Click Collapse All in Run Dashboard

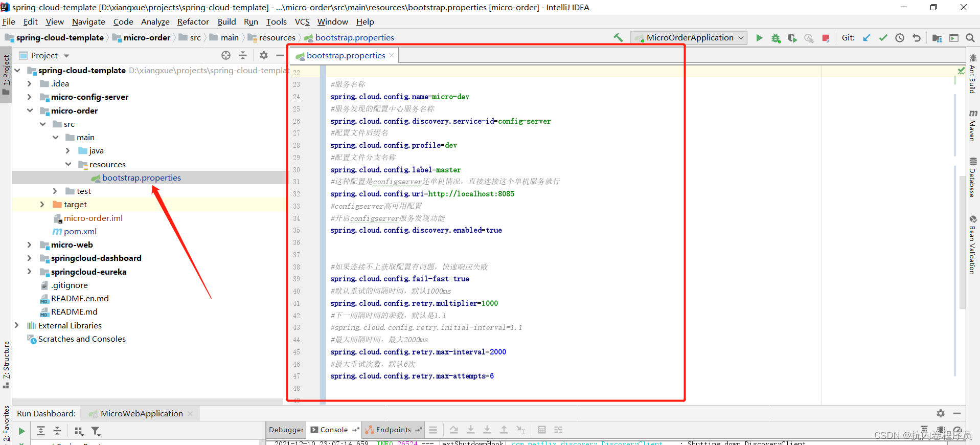pos(57,431)
